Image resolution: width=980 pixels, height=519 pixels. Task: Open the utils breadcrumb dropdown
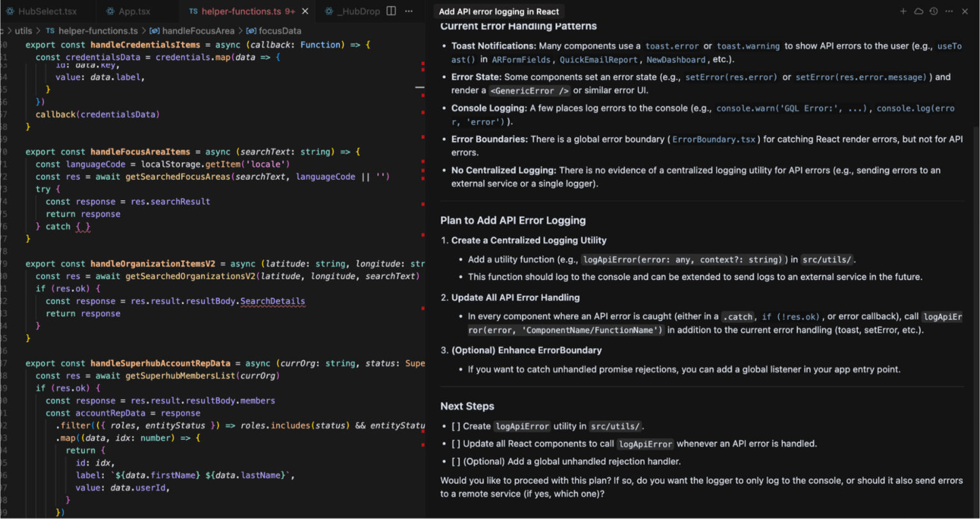tap(23, 30)
